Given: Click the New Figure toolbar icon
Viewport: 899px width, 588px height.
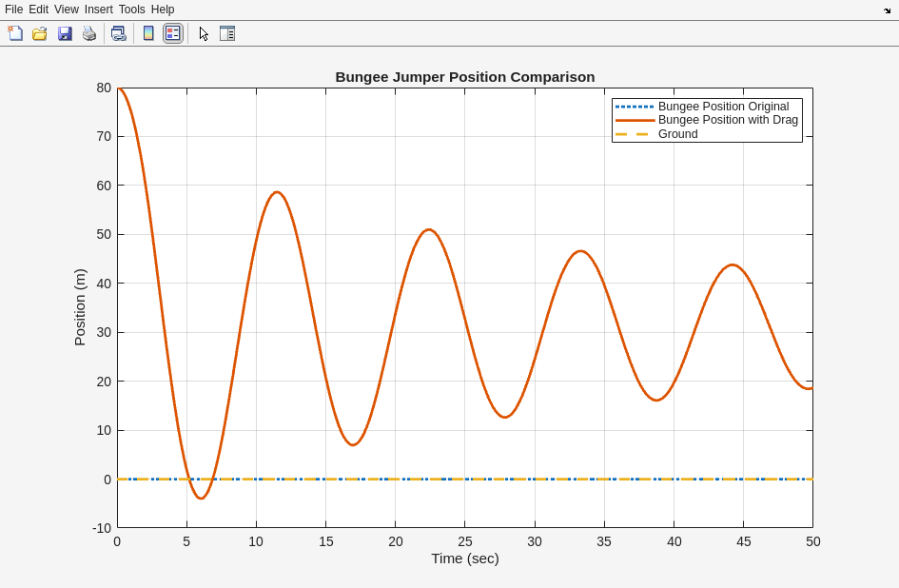Looking at the screenshot, I should [15, 33].
